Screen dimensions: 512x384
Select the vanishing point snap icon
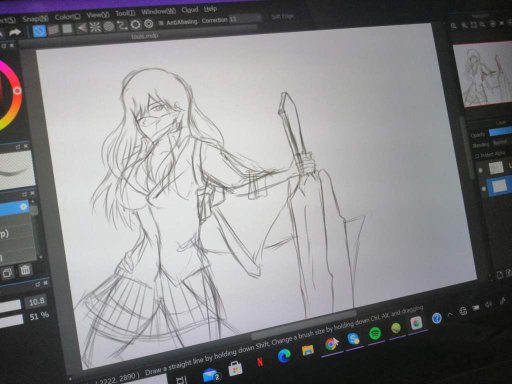82,28
